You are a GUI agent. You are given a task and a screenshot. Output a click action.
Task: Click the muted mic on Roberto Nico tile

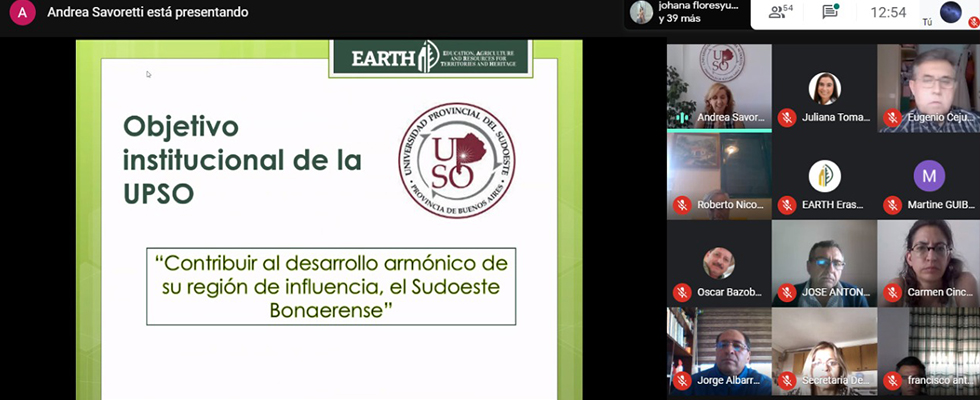tap(682, 204)
